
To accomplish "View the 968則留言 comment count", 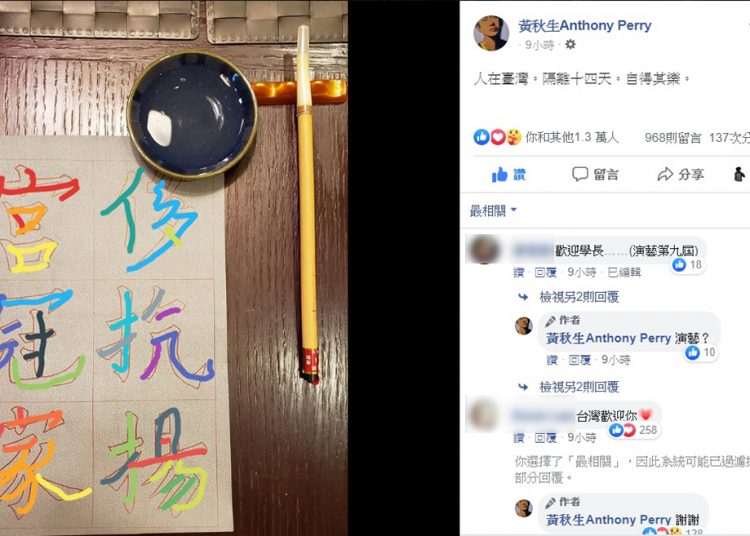I will [673, 138].
